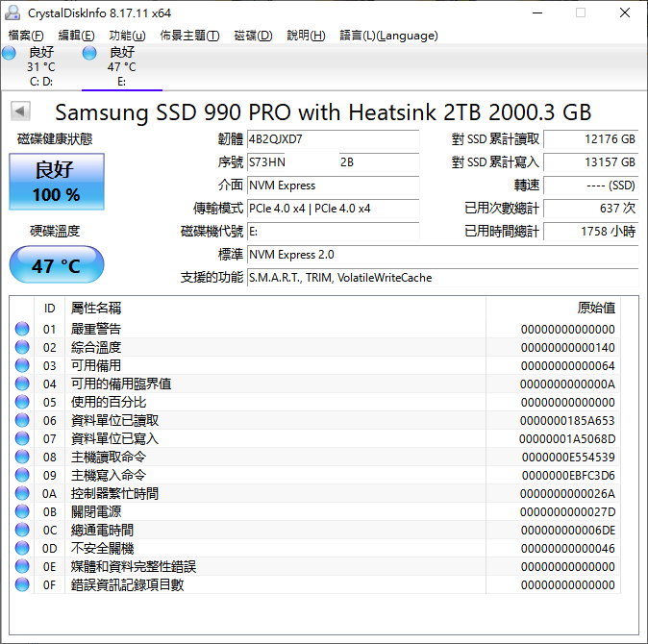The width and height of the screenshot is (648, 644).
Task: Click status orb of attribute 0D 不安全關機
Action: click(x=22, y=548)
